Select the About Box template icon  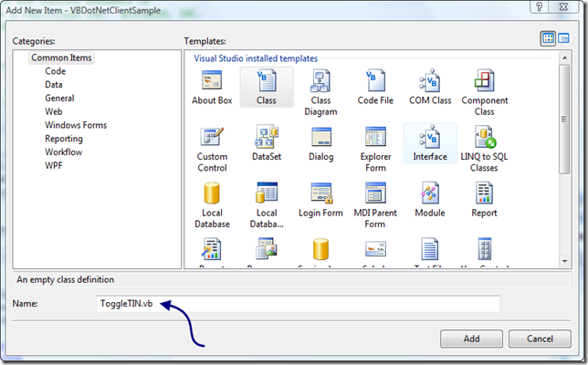point(212,80)
